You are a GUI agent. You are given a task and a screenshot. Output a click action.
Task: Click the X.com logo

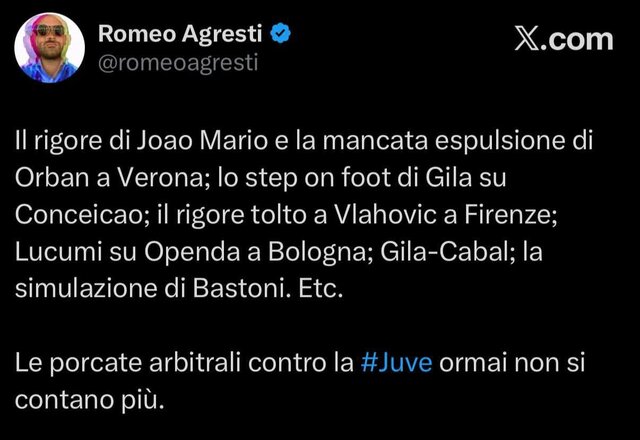coord(563,39)
